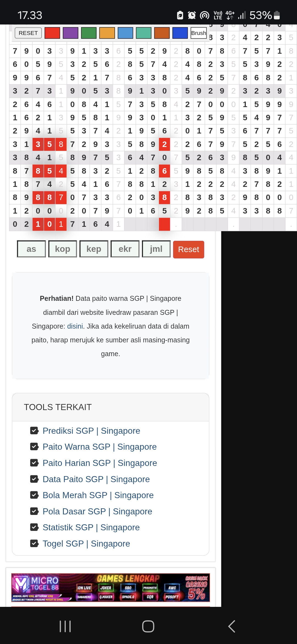This screenshot has width=297, height=644.
Task: Choose the teal color swatch
Action: point(144,33)
